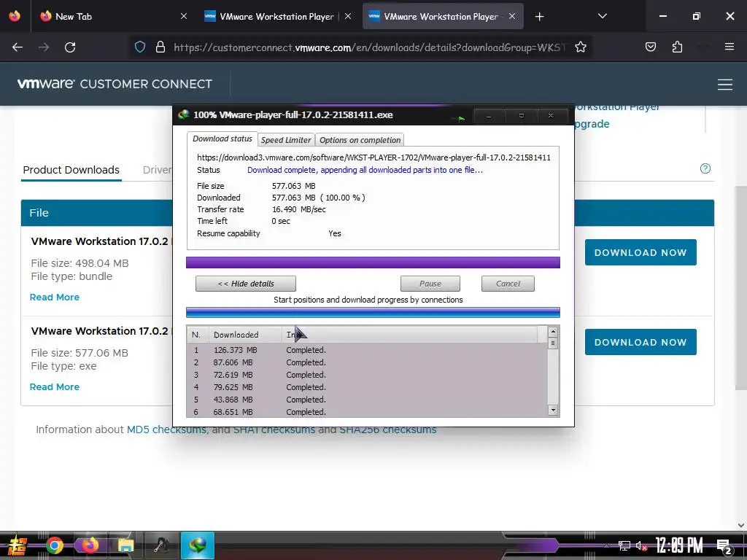The height and width of the screenshot is (560, 747).
Task: Open a new tab with plus icon
Action: click(539, 17)
